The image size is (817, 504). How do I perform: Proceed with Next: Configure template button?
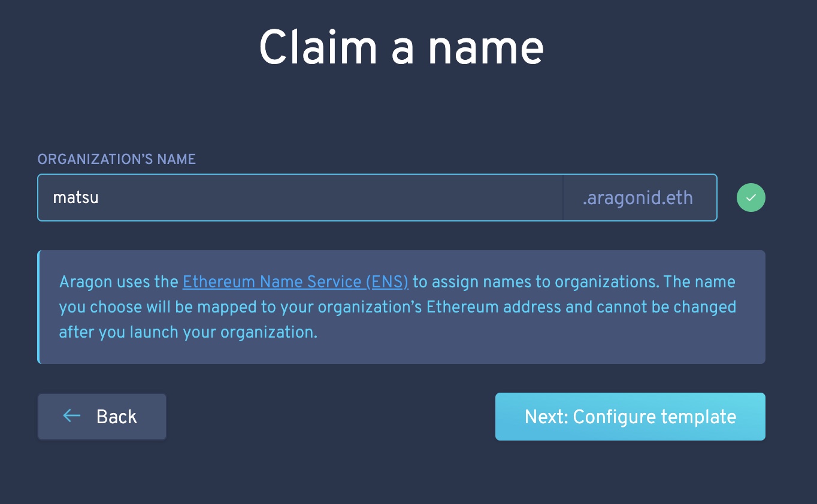point(630,417)
